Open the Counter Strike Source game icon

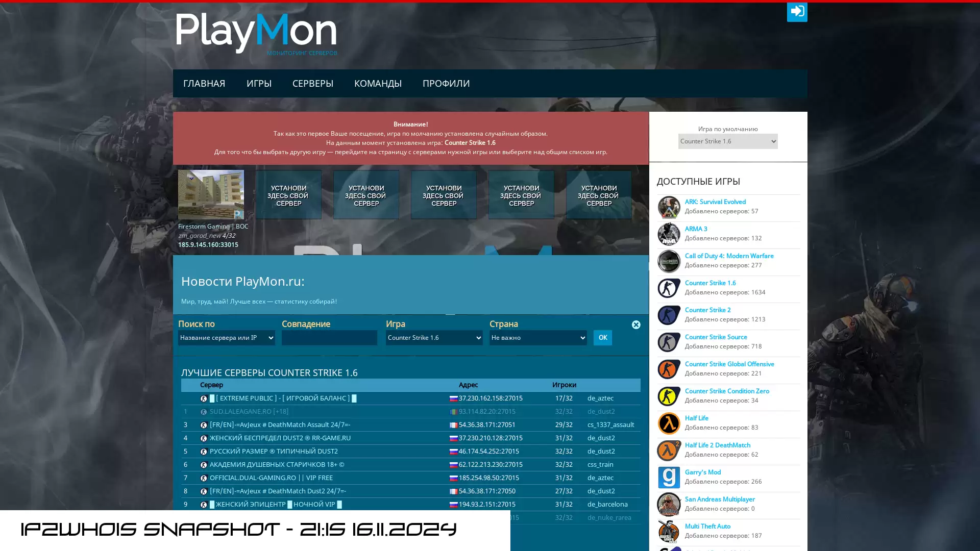669,342
